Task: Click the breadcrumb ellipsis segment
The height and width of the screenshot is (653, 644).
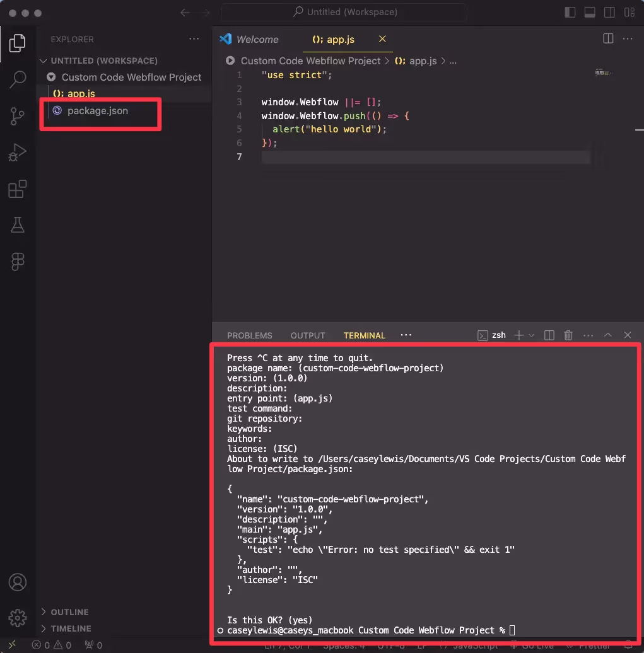Action: (x=453, y=61)
